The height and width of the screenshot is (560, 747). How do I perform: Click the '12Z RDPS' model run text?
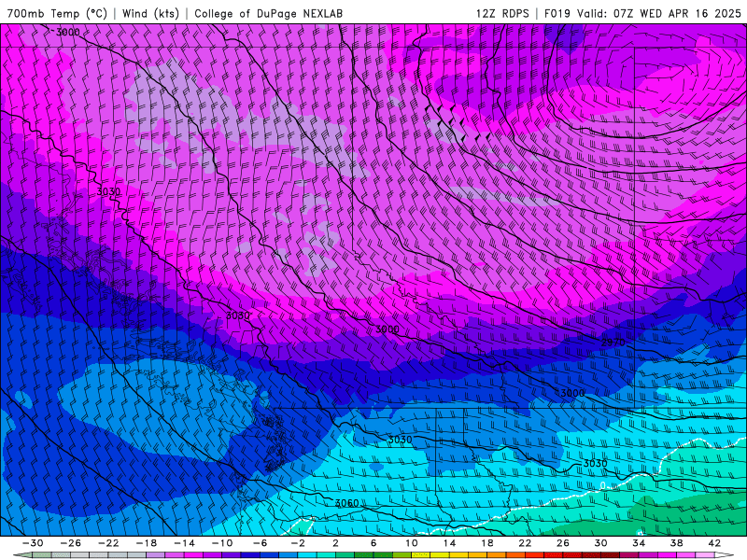pyautogui.click(x=502, y=13)
